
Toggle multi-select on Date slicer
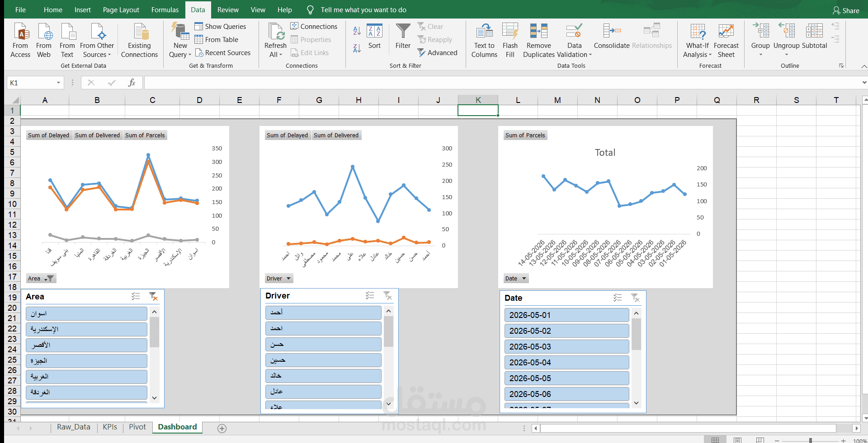pos(618,298)
